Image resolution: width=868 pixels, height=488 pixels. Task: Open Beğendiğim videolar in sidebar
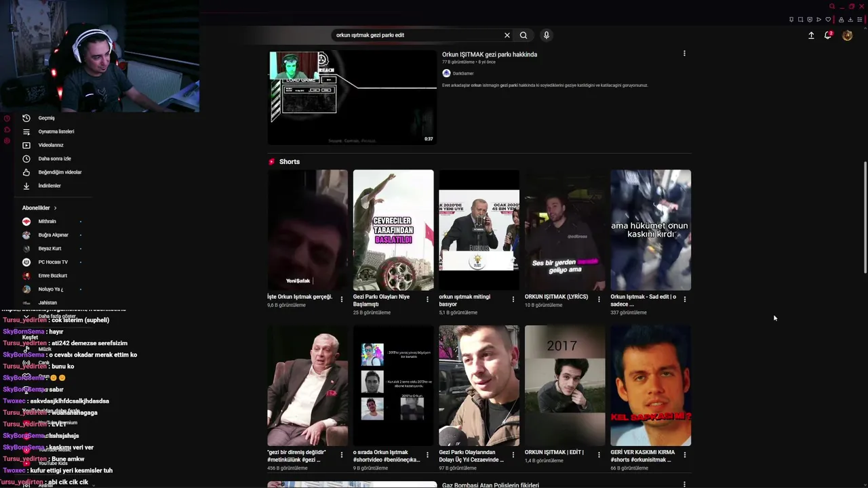(x=60, y=172)
